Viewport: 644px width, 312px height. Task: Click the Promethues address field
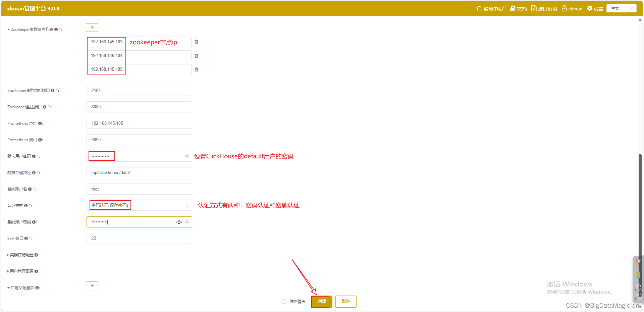click(x=139, y=123)
